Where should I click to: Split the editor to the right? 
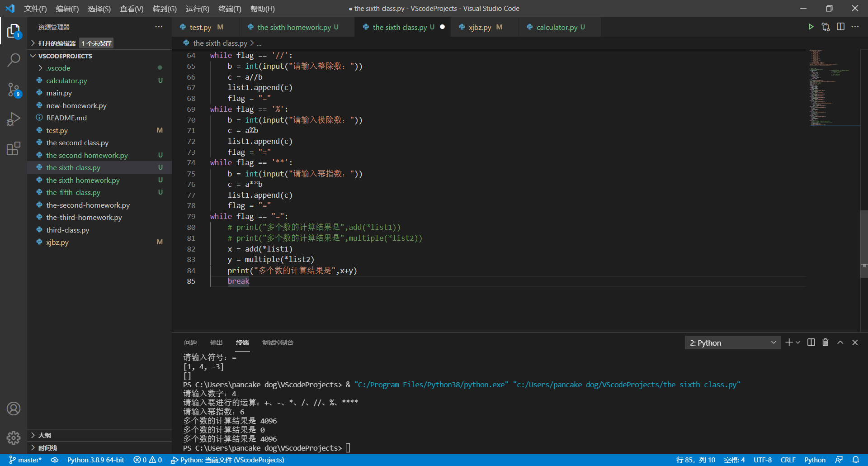click(x=840, y=27)
